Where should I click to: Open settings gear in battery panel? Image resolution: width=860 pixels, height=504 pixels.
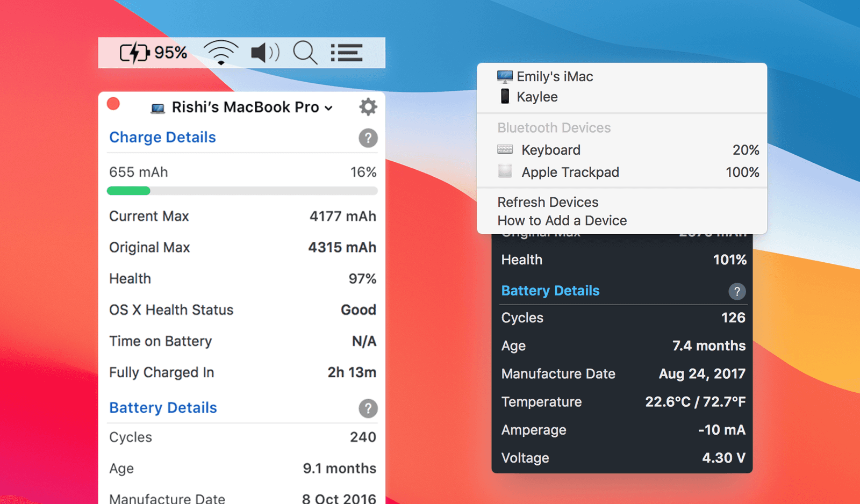click(x=368, y=106)
